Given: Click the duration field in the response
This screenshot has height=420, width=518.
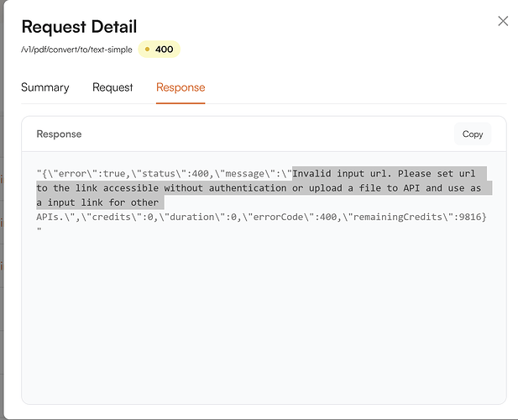Looking at the screenshot, I should click(x=200, y=216).
